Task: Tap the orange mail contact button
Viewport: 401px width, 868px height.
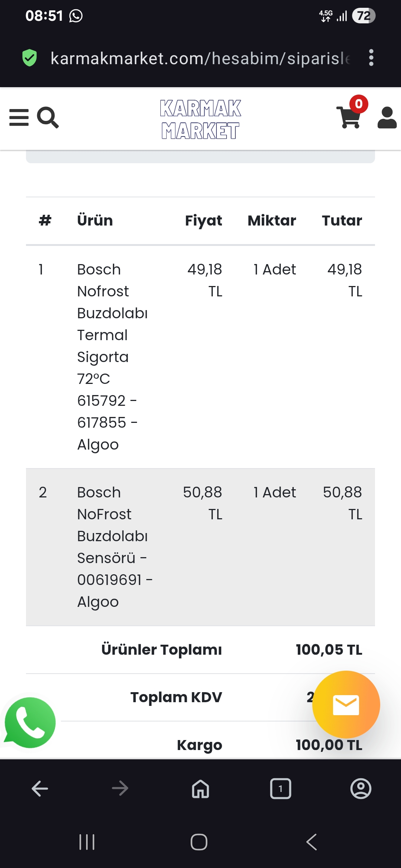Action: point(346,704)
